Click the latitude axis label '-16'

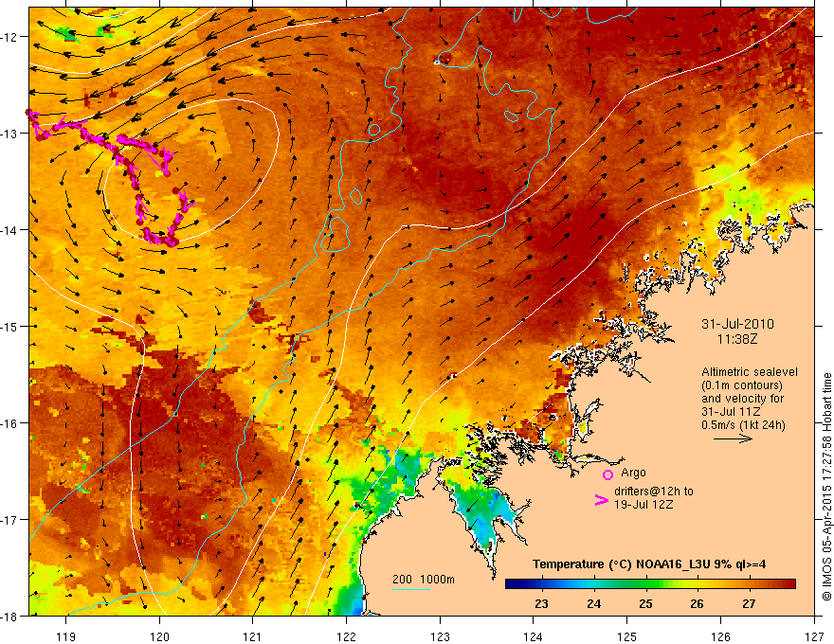[10, 423]
